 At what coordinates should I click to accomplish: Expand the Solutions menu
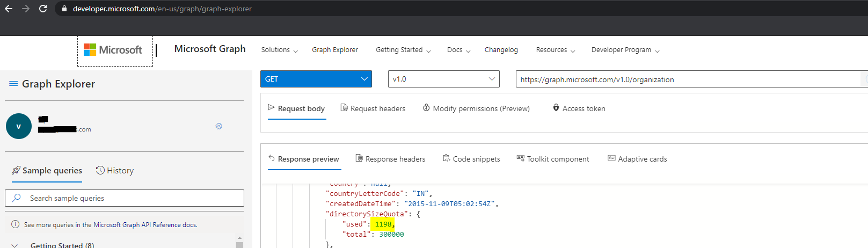point(279,50)
